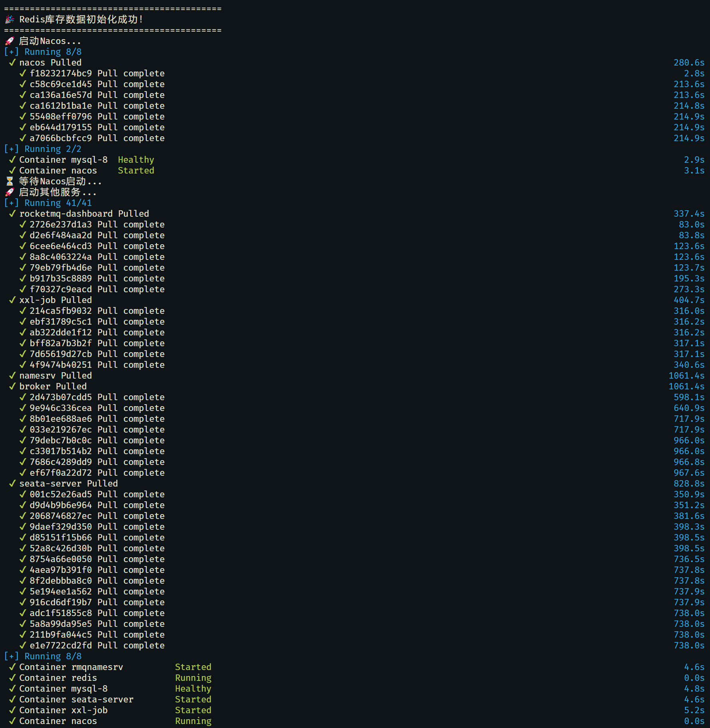Click layer hash 8a8c4063224a

(x=61, y=257)
